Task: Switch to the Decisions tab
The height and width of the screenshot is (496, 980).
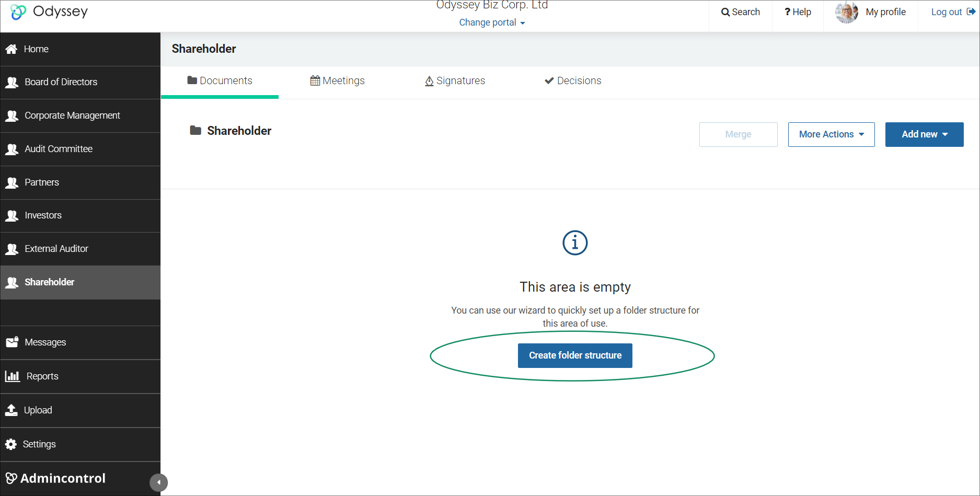Action: coord(573,81)
